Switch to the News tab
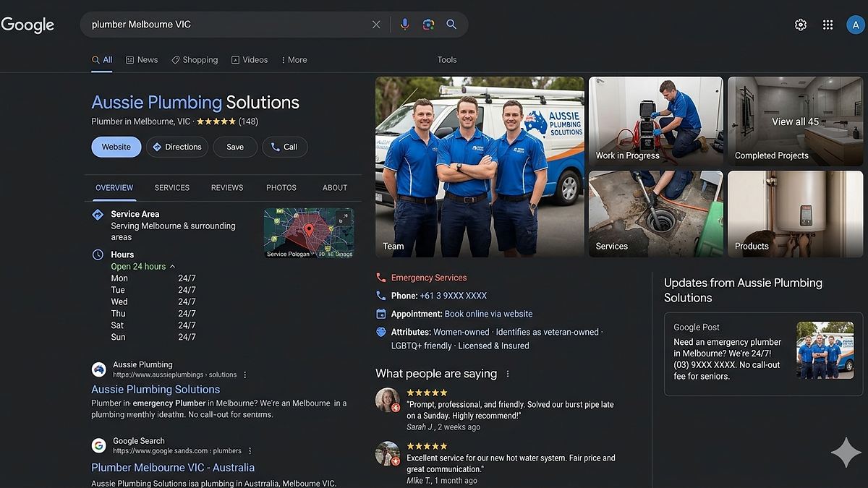Viewport: 868px width, 488px height. click(142, 60)
